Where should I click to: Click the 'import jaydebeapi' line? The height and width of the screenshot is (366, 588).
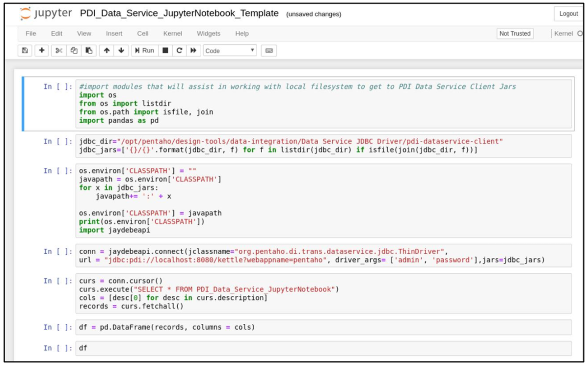(114, 230)
